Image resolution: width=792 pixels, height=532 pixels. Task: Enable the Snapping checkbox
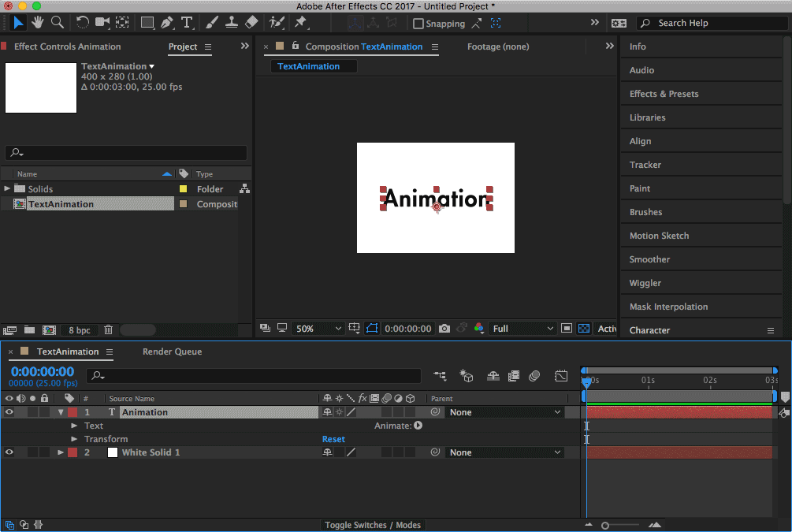point(418,24)
